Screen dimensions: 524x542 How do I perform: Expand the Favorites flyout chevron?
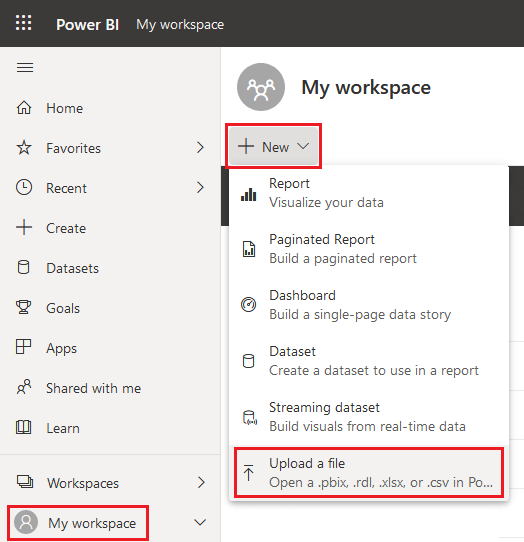[x=200, y=148]
